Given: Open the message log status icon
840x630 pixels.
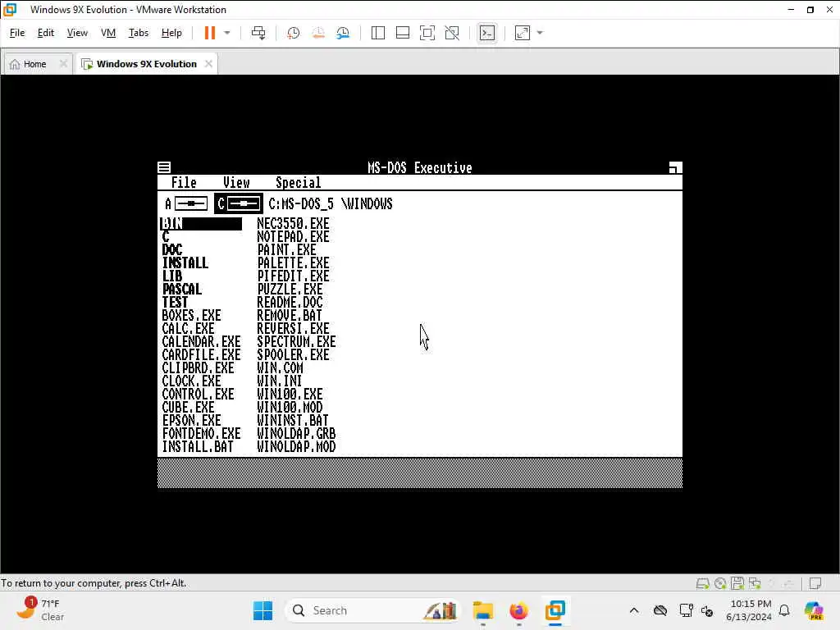Looking at the screenshot, I should [x=815, y=583].
